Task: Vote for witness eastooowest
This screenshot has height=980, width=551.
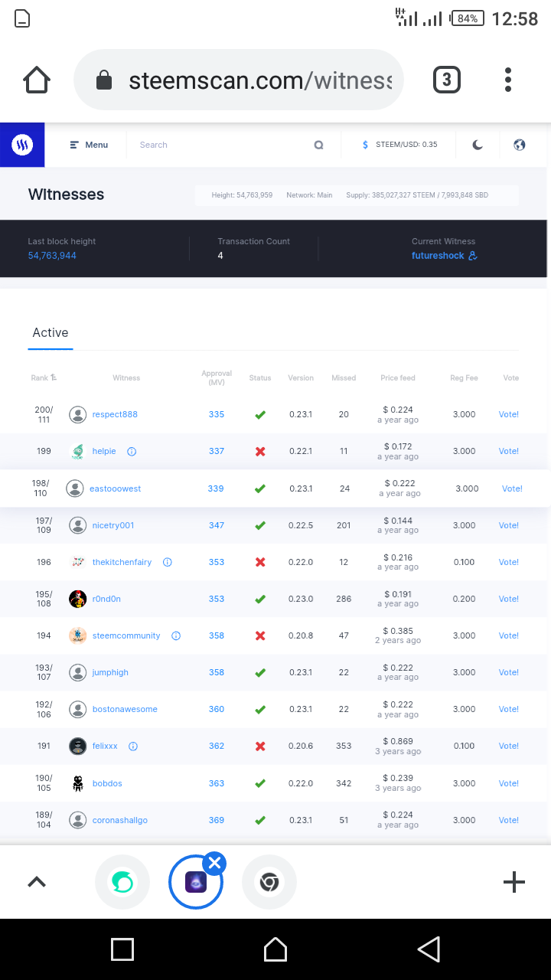Action: tap(512, 488)
